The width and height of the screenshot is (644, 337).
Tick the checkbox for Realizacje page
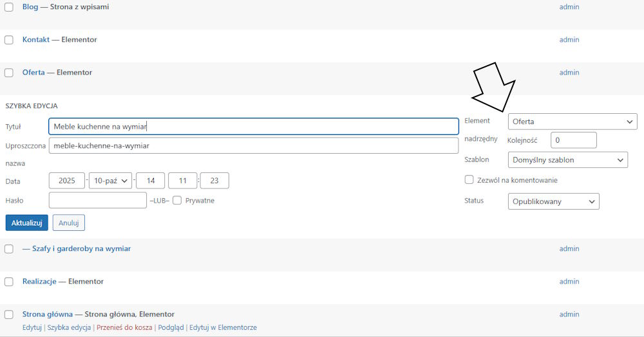coord(9,282)
